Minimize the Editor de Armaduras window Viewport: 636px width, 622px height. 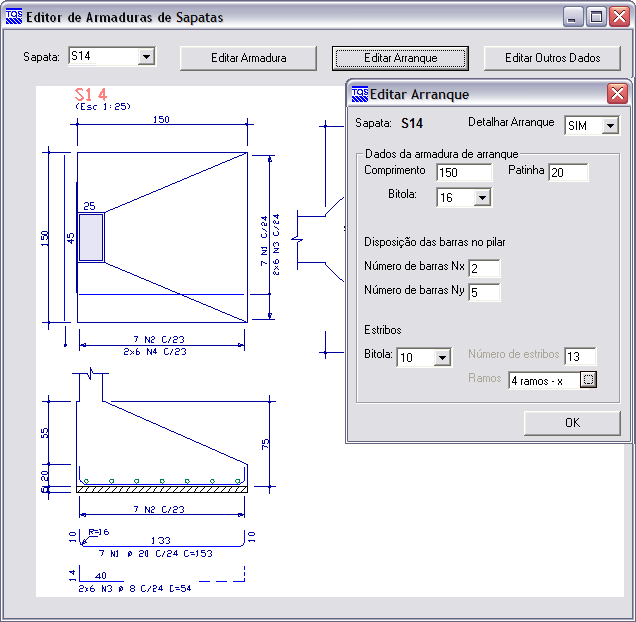[573, 17]
